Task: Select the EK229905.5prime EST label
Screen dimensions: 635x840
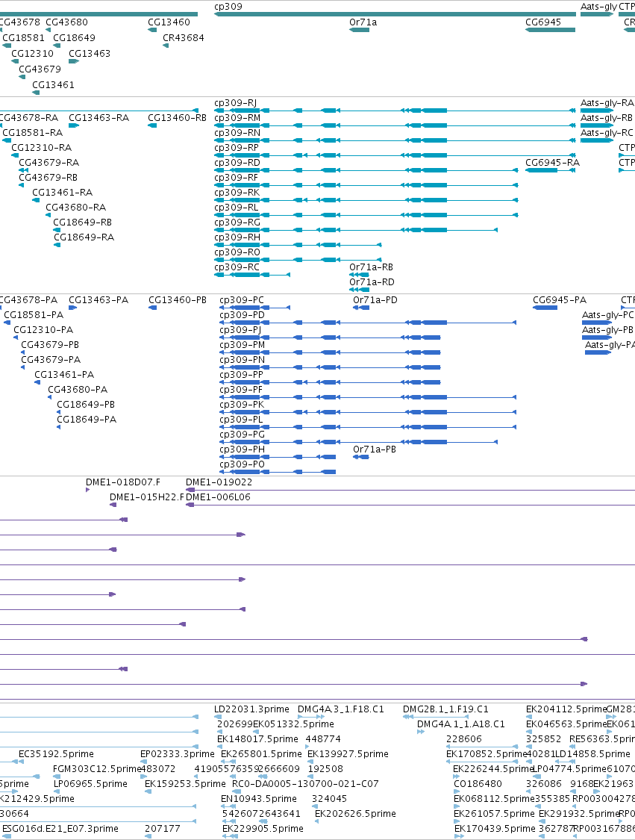Action: [x=263, y=829]
